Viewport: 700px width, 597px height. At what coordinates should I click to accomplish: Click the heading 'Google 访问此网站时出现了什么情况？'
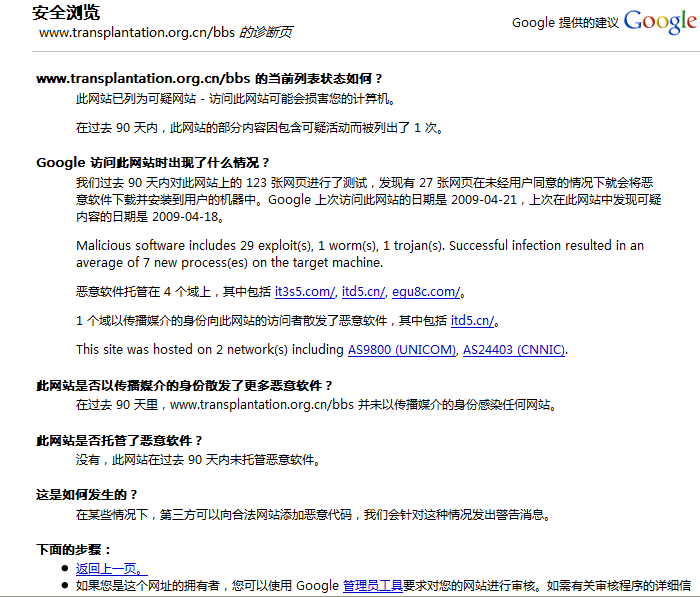pos(153,163)
